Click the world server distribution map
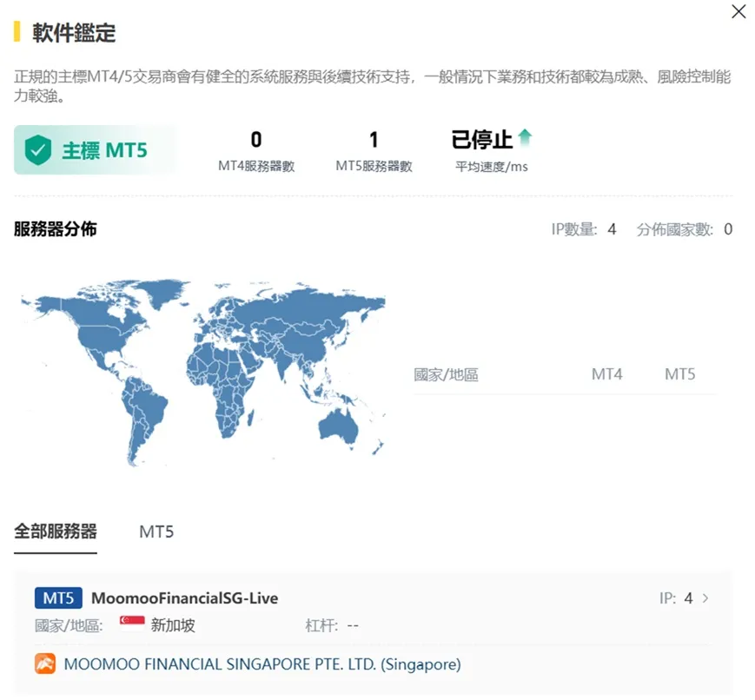Image resolution: width=755 pixels, height=700 pixels. [202, 373]
